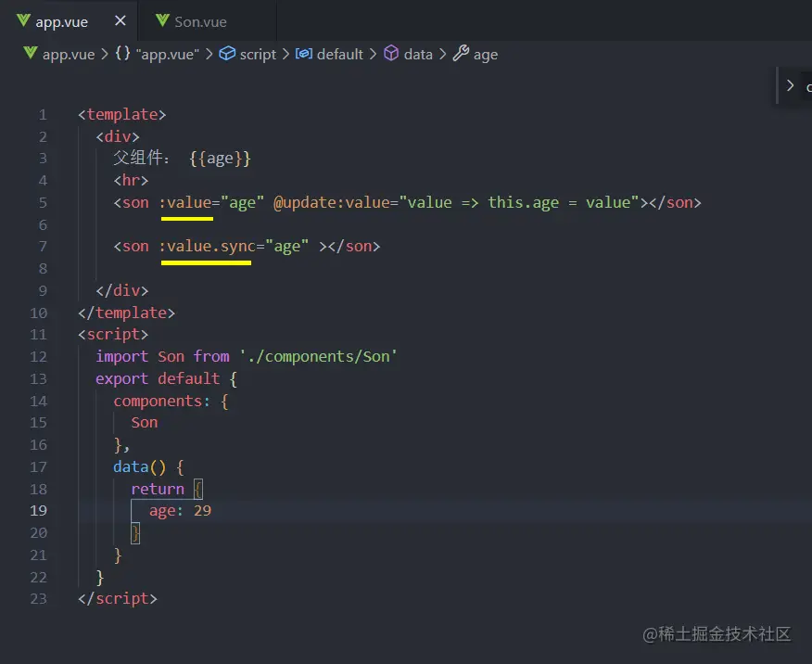
Task: Click the value 29
Action: [202, 511]
